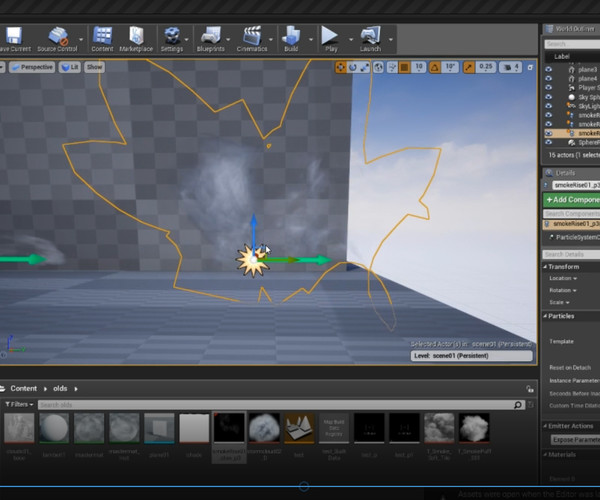600x500 pixels.
Task: Open the Perspective viewport menu
Action: 32,67
